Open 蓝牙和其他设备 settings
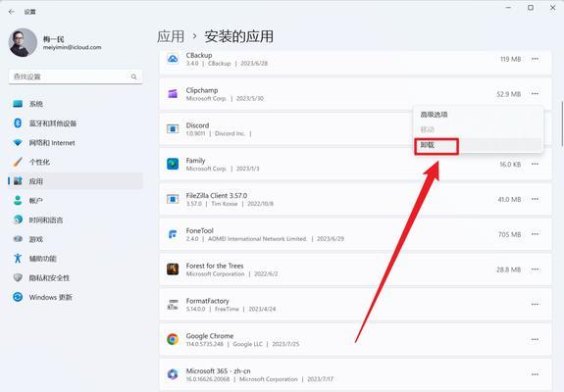 (x=76, y=123)
